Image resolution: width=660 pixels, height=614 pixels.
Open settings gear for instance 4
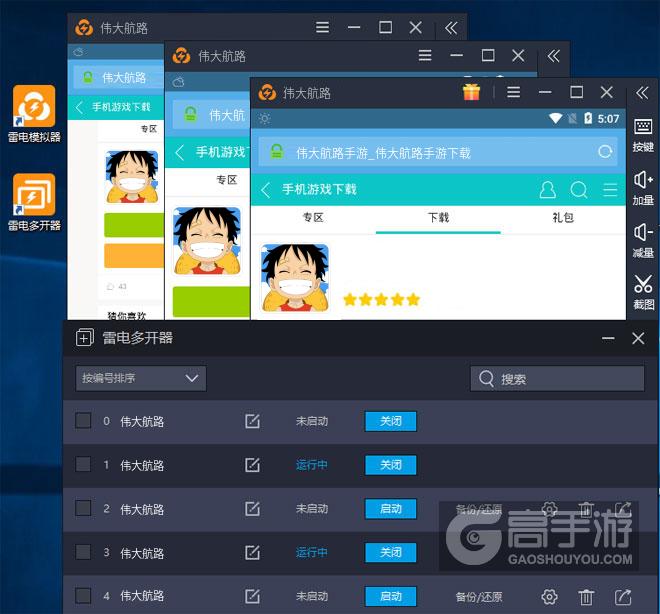click(x=549, y=596)
